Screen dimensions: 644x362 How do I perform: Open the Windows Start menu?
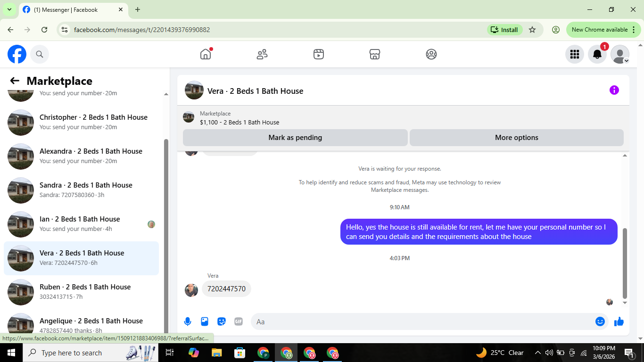click(x=11, y=353)
